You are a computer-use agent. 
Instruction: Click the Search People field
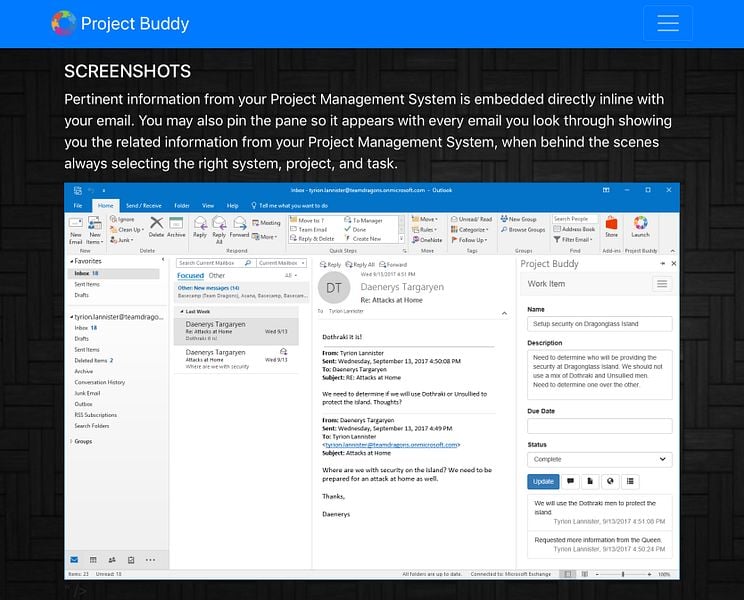(x=575, y=219)
